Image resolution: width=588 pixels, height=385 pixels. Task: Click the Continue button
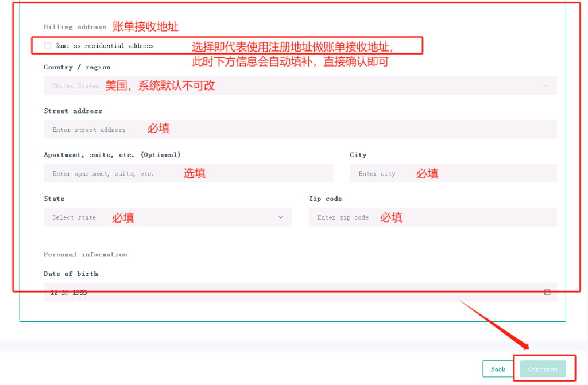(x=543, y=370)
